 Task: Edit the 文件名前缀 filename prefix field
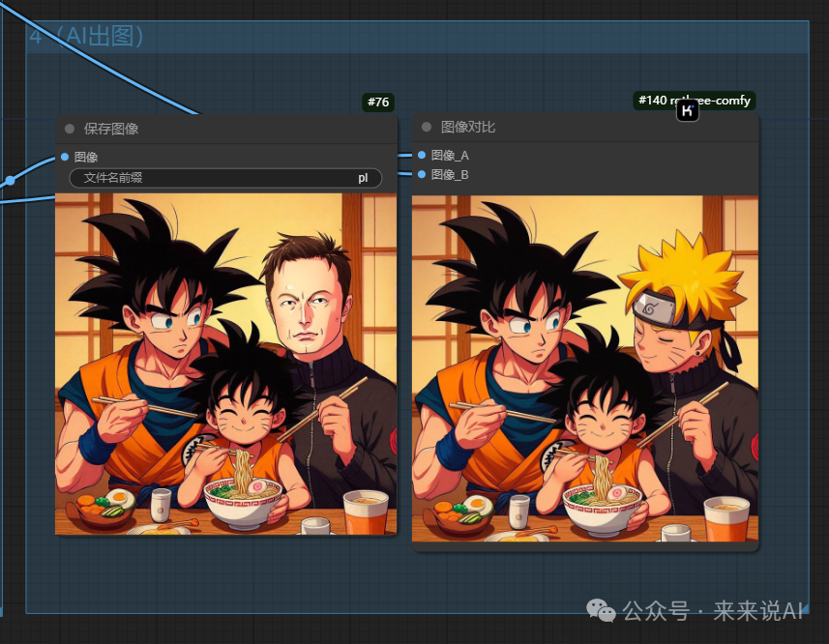tap(225, 178)
